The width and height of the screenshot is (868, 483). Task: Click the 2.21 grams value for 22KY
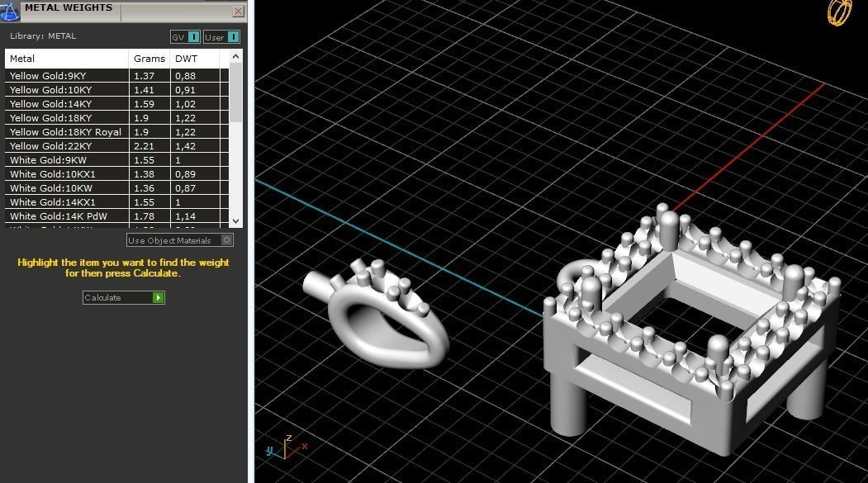(x=144, y=146)
